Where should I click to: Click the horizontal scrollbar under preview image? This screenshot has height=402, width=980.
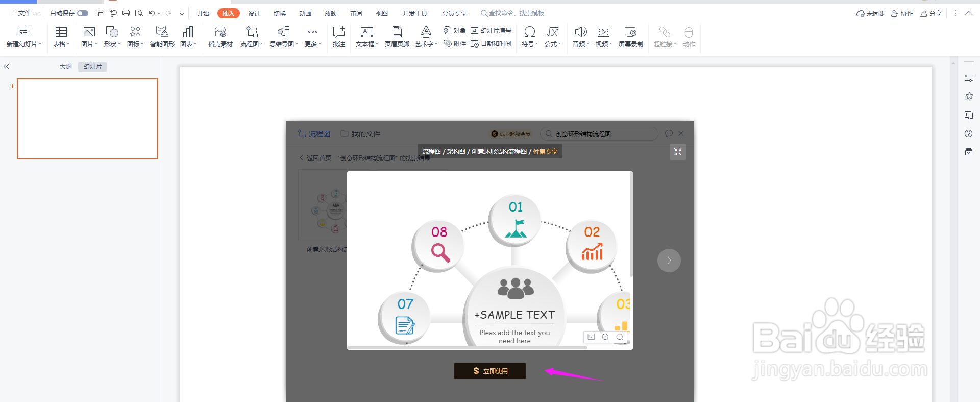click(467, 347)
